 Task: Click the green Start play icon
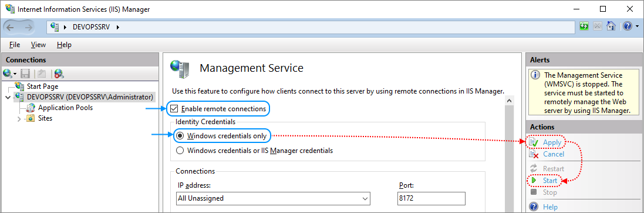[x=534, y=181]
